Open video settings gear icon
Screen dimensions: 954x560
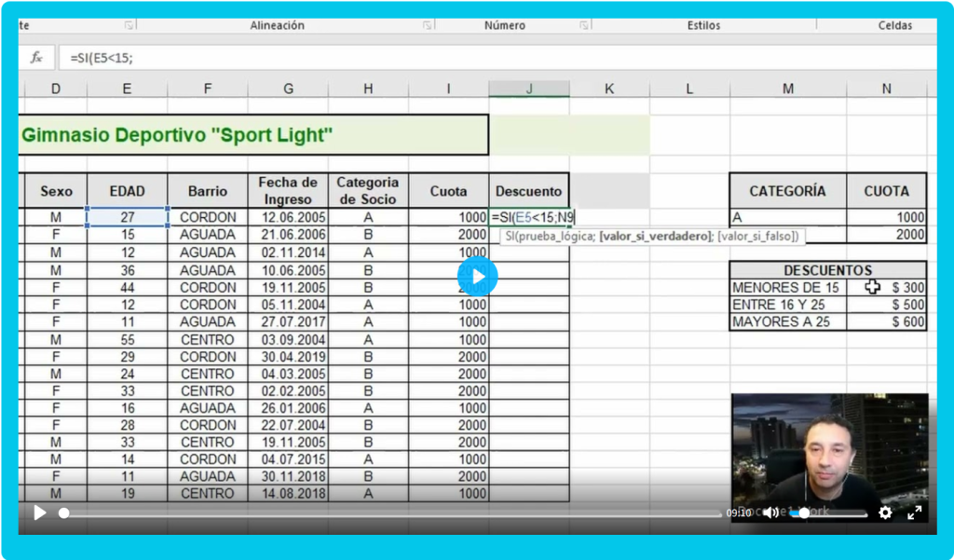(885, 512)
